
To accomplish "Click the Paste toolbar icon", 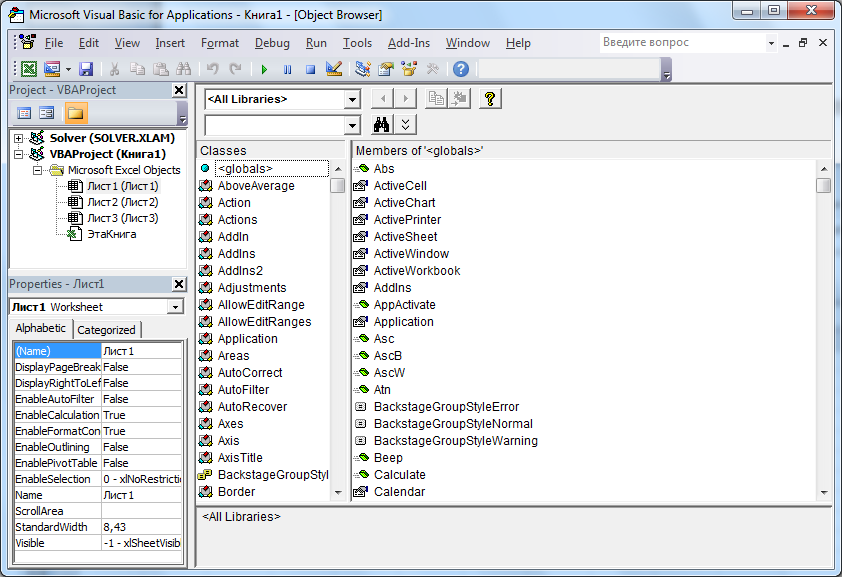I will 161,69.
